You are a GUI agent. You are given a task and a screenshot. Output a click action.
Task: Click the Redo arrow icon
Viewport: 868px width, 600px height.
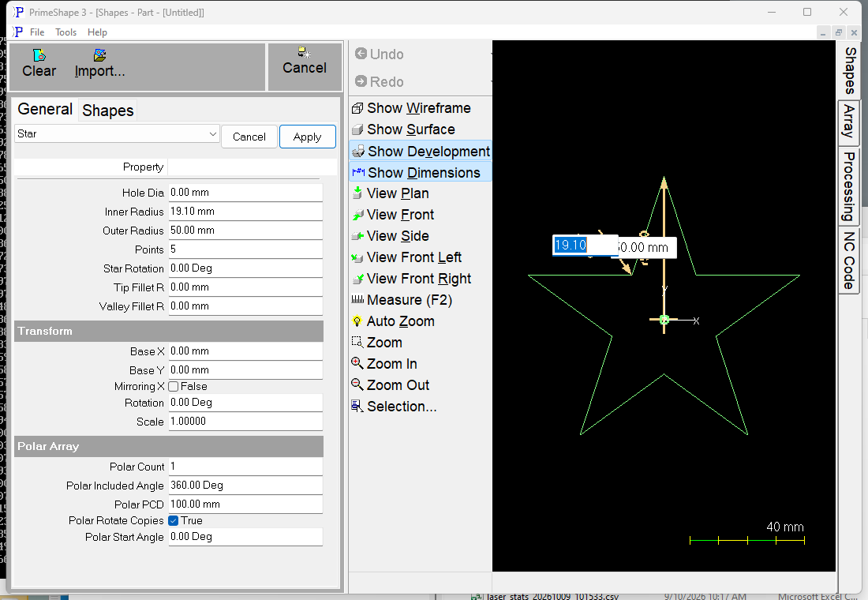[x=361, y=81]
